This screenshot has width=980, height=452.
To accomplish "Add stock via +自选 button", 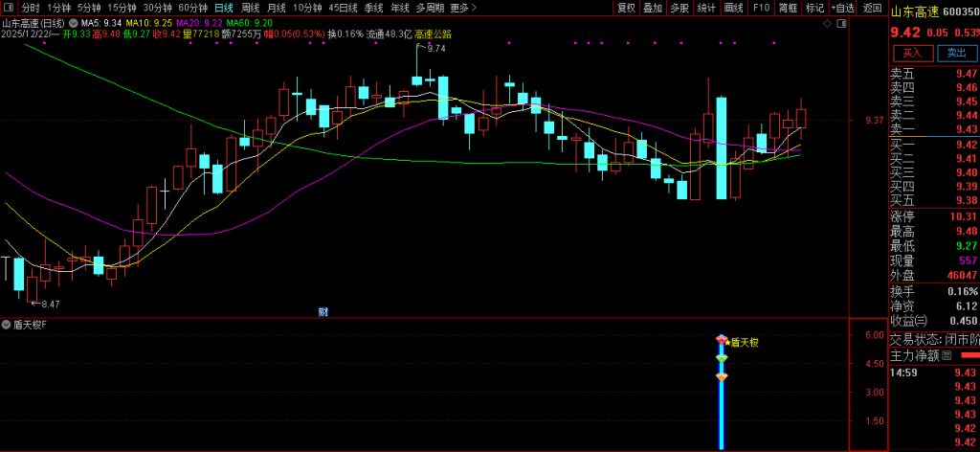I will pyautogui.click(x=842, y=7).
